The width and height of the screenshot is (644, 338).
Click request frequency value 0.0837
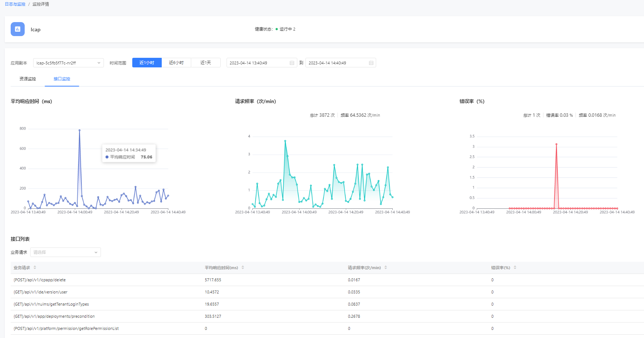[x=354, y=304]
